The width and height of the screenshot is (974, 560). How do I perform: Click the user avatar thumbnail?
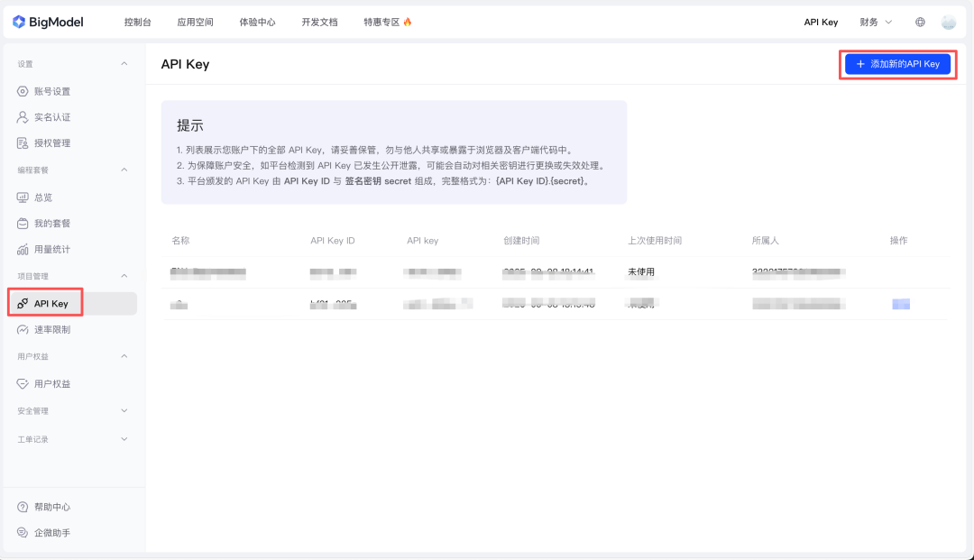pyautogui.click(x=950, y=22)
